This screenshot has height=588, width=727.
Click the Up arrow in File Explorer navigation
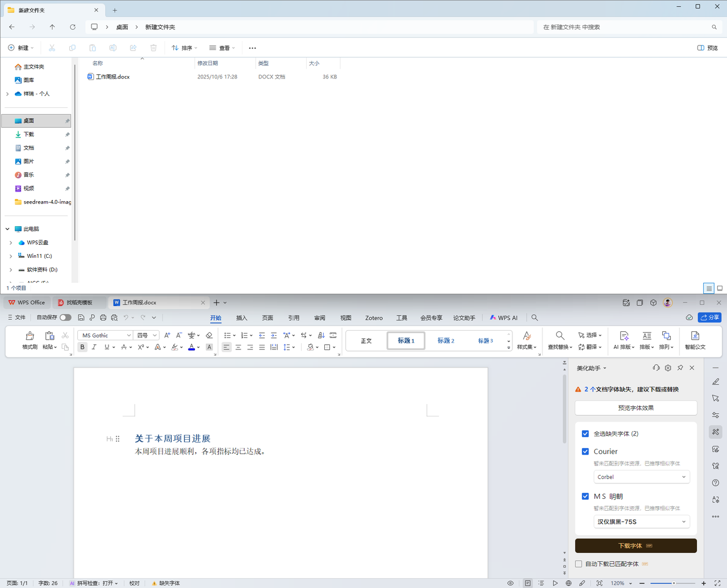click(52, 27)
